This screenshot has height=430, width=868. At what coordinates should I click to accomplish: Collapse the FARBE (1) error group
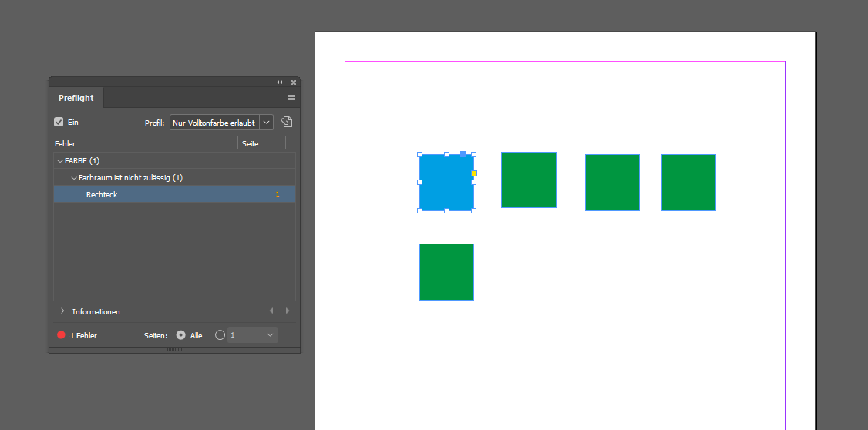(60, 161)
